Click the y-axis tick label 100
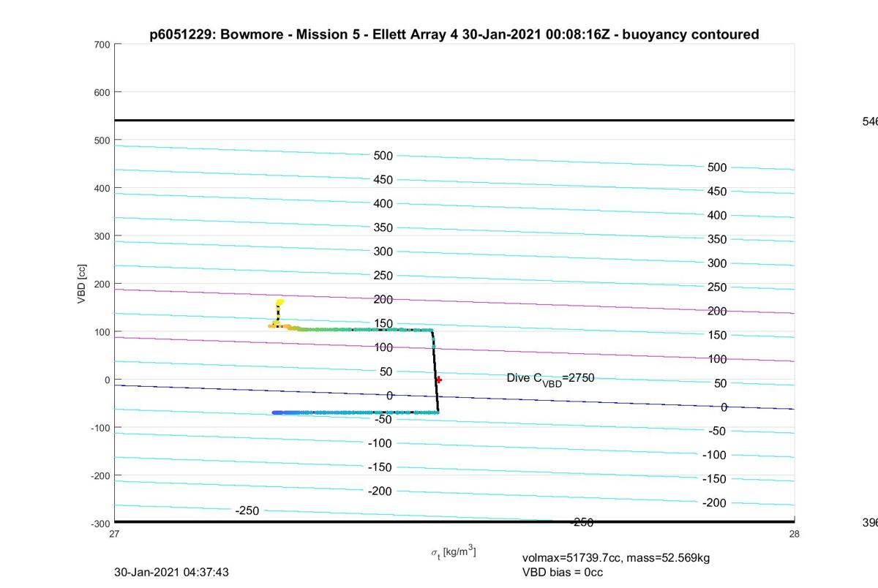The height and width of the screenshot is (588, 878). pos(101,332)
